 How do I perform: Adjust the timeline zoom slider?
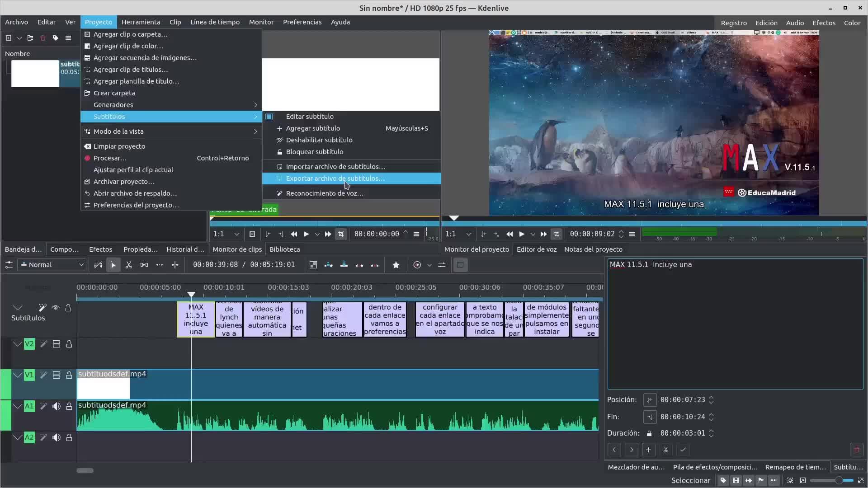tap(839, 480)
